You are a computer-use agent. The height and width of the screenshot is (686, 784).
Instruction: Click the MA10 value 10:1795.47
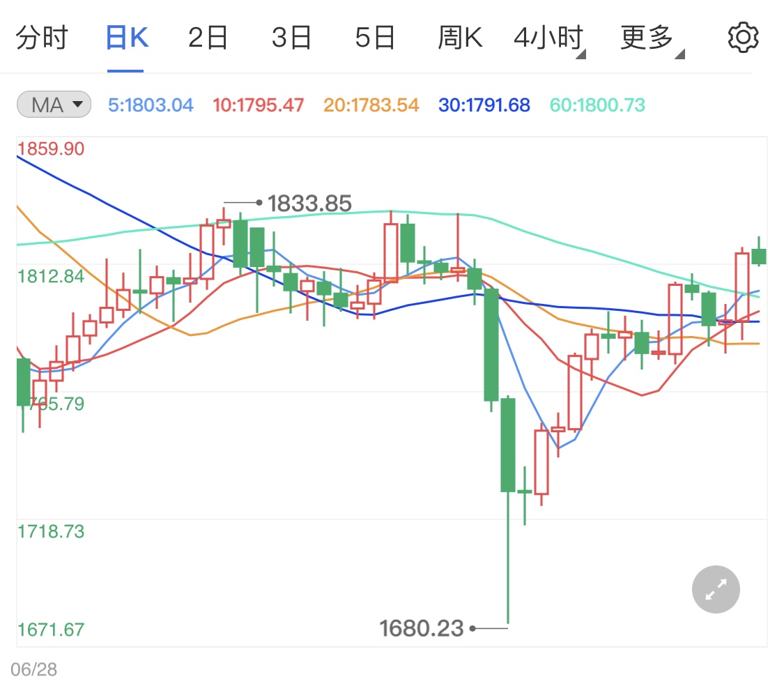pos(258,105)
